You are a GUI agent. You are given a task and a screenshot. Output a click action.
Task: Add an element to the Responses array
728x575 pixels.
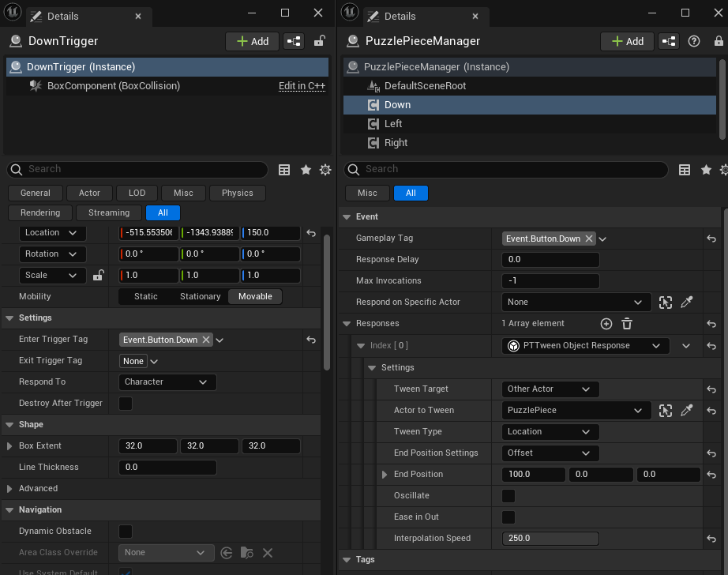click(x=606, y=324)
